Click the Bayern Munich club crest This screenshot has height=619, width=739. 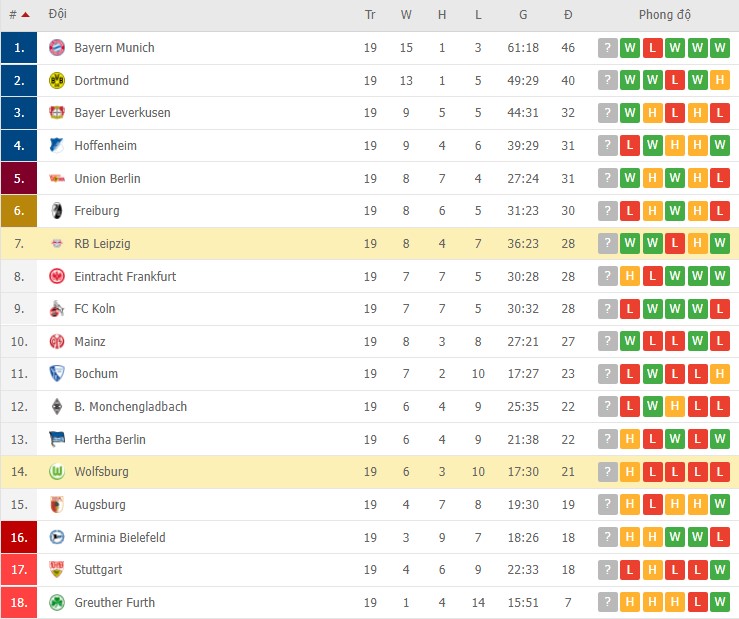pyautogui.click(x=57, y=48)
